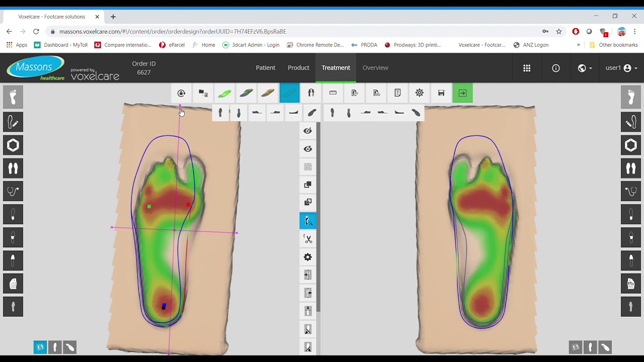644x362 pixels.
Task: Select the right foot angled view in sub-toolbar
Action: click(416, 113)
